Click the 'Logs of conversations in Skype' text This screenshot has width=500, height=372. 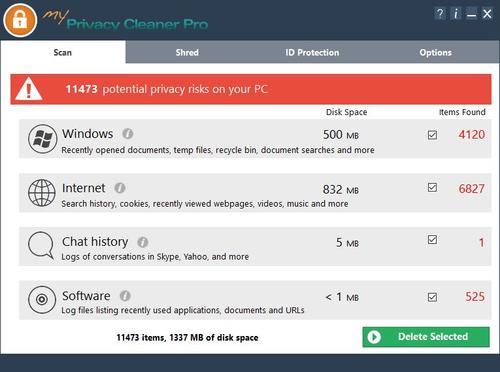point(155,257)
